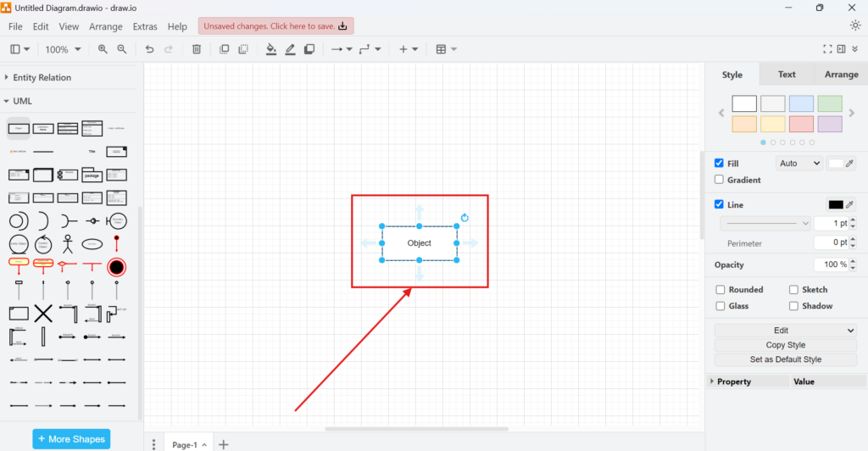Click the Zoom In magnifier icon
868x451 pixels.
pos(103,49)
